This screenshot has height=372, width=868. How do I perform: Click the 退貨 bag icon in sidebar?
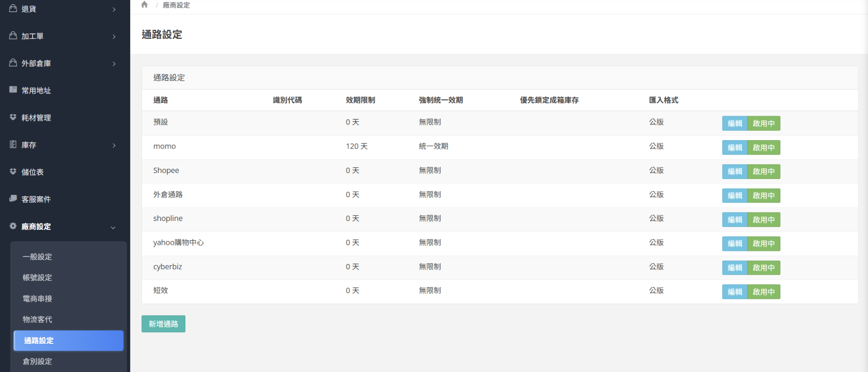pyautogui.click(x=13, y=9)
